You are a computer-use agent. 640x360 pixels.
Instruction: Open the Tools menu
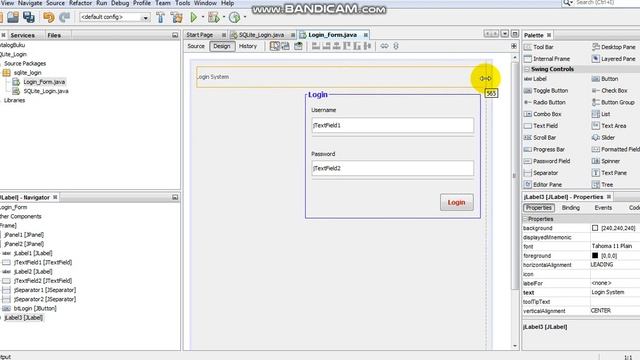(x=182, y=3)
